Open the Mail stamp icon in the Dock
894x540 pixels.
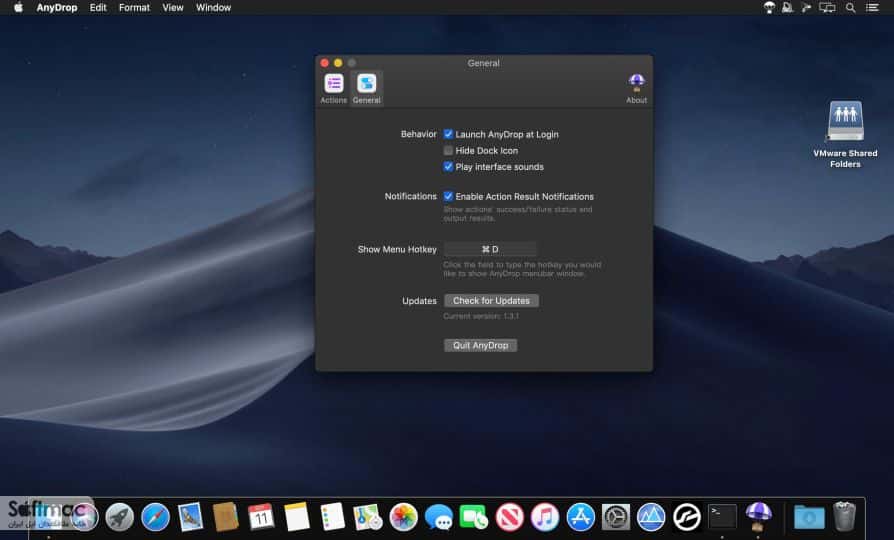point(190,517)
